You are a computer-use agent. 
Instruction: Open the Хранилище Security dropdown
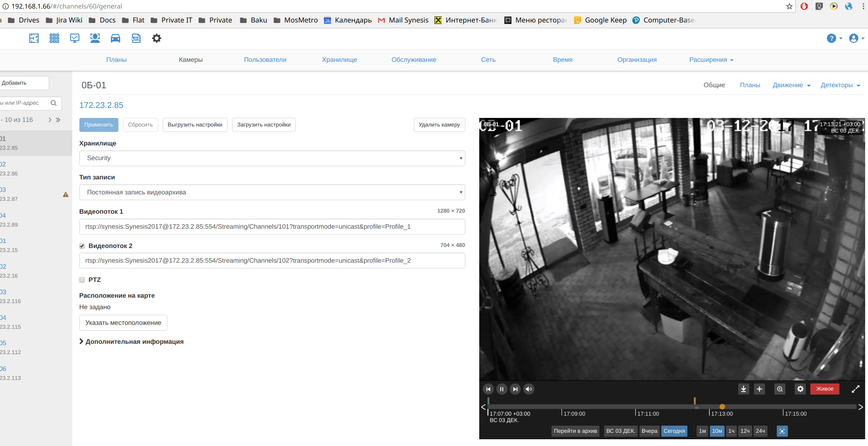[272, 158]
